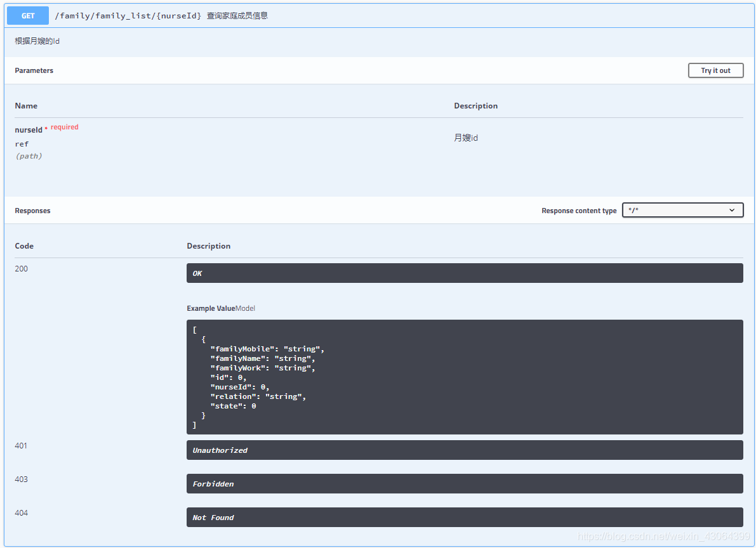Click the Try it out button
This screenshot has height=548, width=756.
coord(715,70)
